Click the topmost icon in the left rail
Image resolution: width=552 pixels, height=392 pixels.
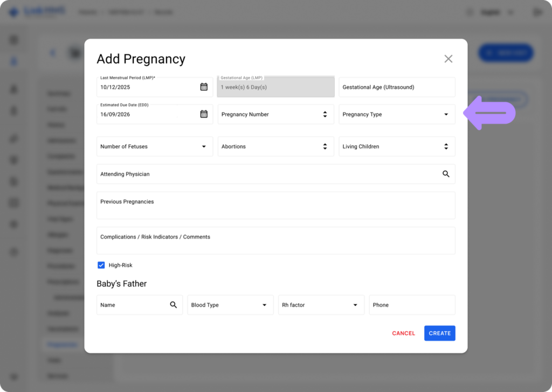15,39
